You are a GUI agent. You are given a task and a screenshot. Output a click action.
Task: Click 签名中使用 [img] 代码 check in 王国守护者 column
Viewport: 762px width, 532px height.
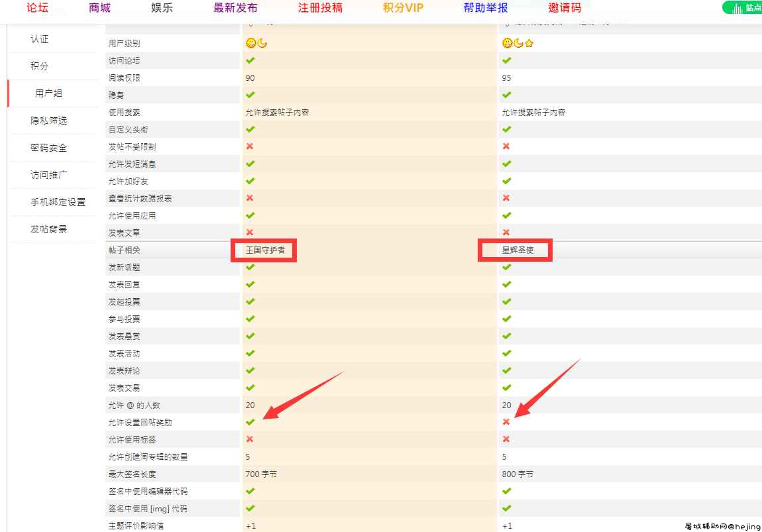(x=250, y=508)
